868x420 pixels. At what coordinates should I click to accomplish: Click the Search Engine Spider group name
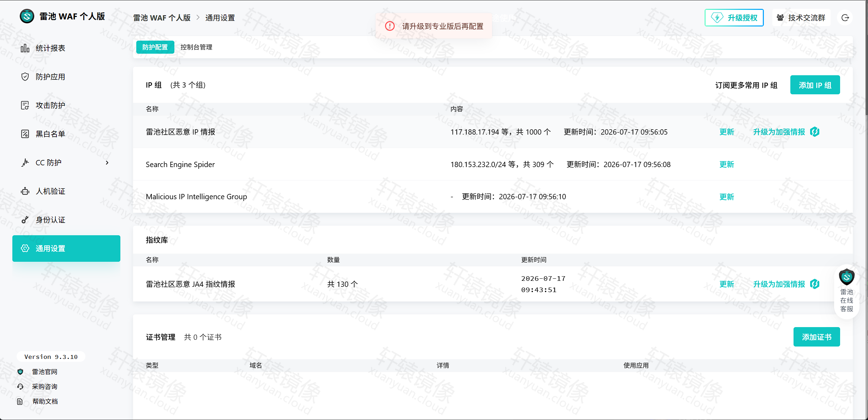pyautogui.click(x=180, y=164)
